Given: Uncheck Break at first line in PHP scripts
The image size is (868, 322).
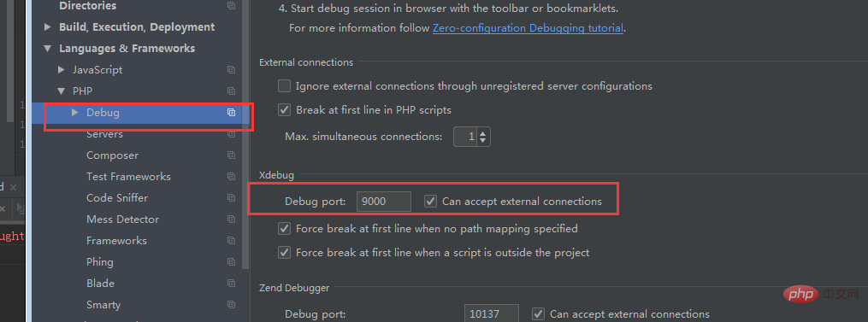Looking at the screenshot, I should coord(284,109).
